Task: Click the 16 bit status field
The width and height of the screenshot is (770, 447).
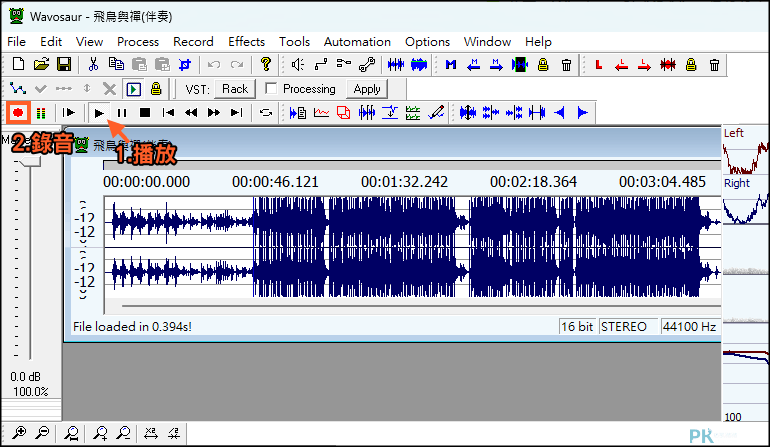Action: coord(577,327)
